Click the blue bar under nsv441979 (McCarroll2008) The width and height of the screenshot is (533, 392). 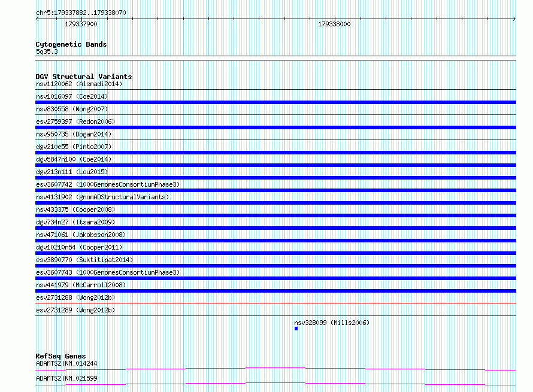tap(275, 291)
